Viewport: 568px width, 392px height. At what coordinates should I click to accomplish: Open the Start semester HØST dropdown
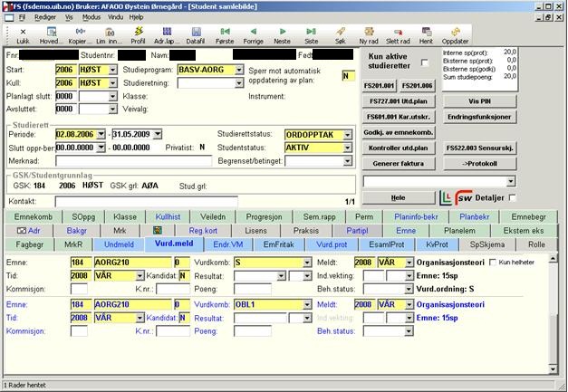click(113, 70)
